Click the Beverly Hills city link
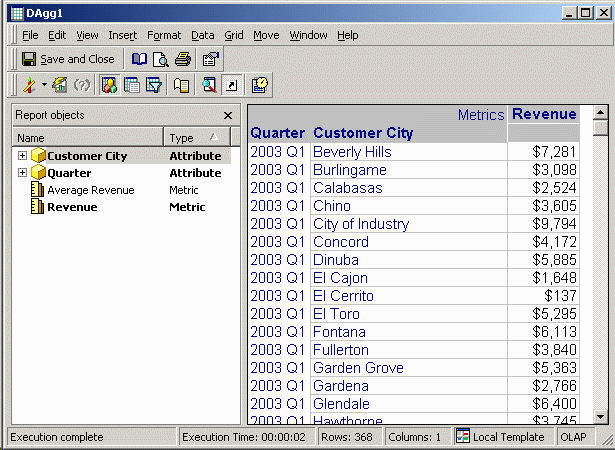The height and width of the screenshot is (450, 615). pos(352,152)
